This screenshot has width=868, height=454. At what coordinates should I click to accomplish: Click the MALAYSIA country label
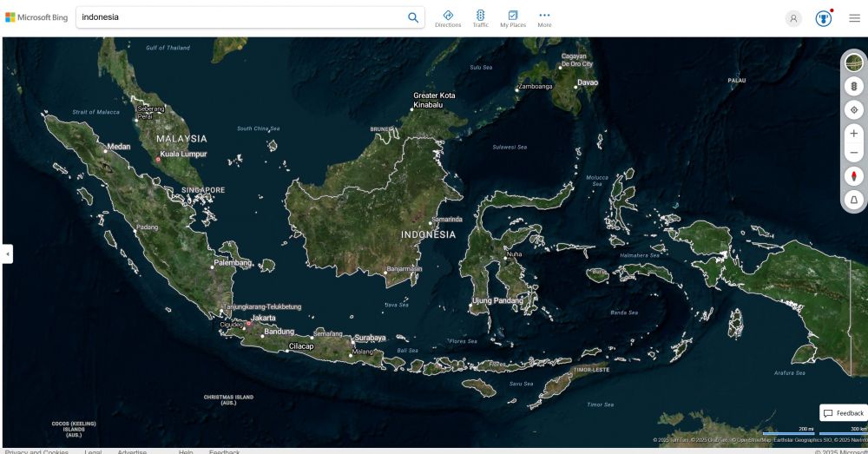(181, 139)
